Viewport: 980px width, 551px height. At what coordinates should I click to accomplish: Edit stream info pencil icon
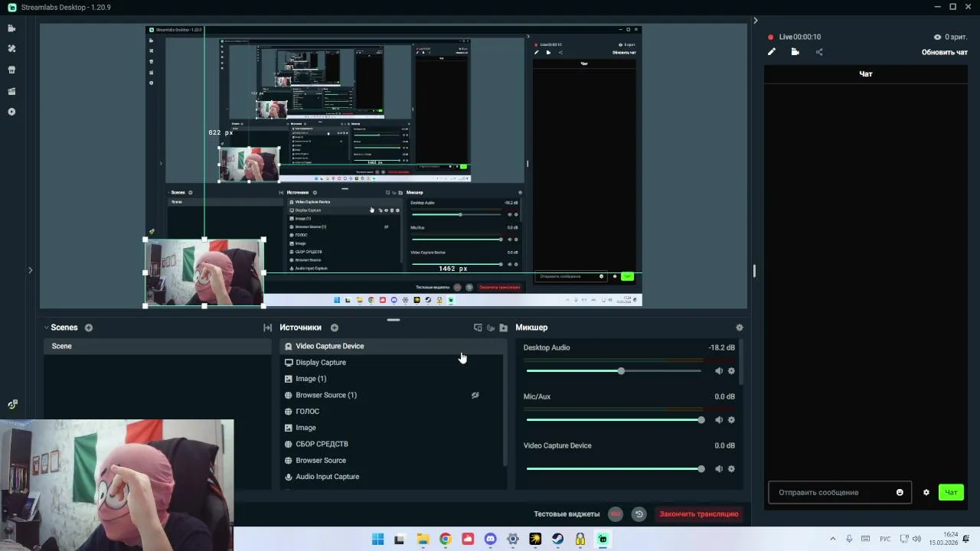coord(772,52)
